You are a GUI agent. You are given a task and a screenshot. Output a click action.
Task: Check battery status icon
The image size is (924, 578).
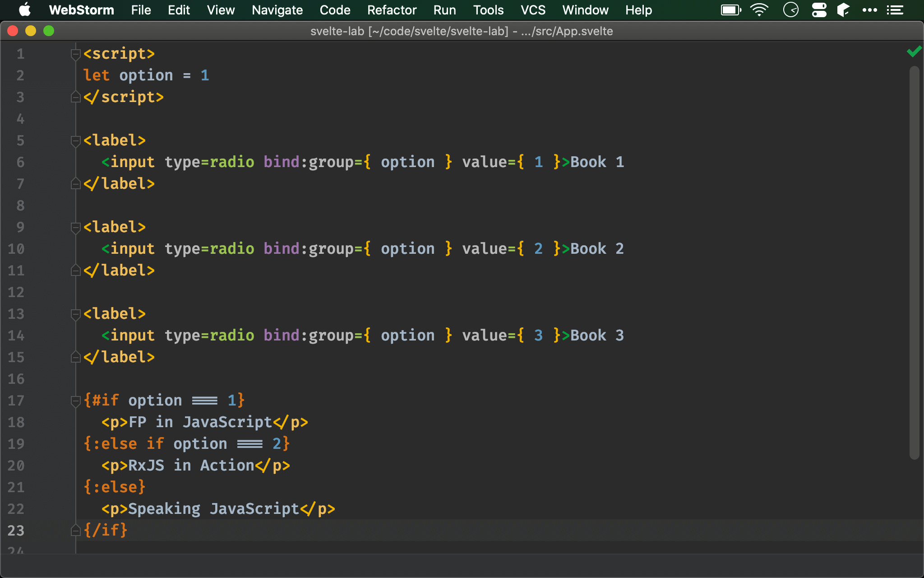click(x=731, y=10)
